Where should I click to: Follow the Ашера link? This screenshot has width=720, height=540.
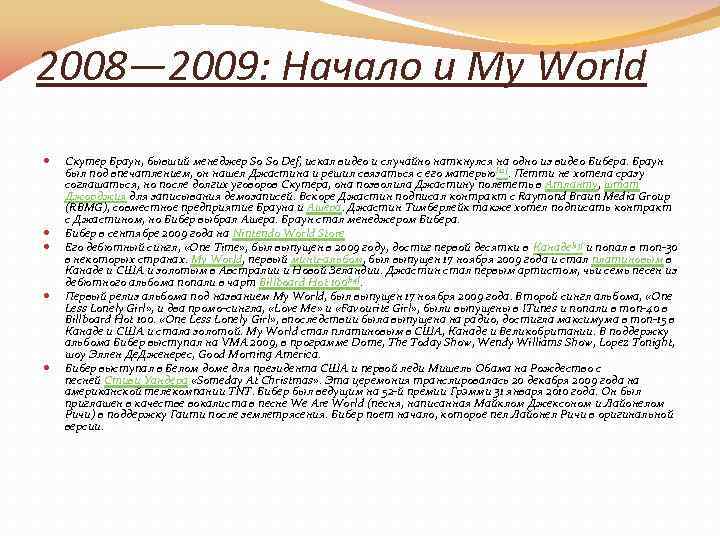[x=324, y=208]
